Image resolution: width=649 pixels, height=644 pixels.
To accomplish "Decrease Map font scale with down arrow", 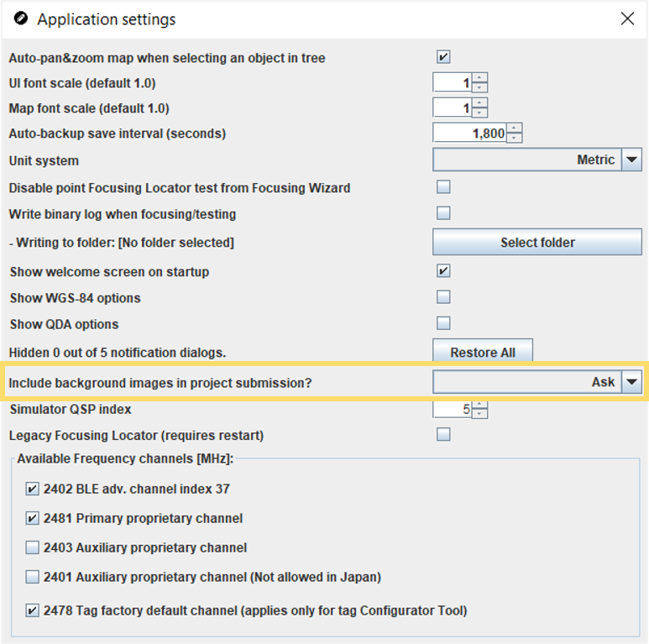I will tap(479, 113).
